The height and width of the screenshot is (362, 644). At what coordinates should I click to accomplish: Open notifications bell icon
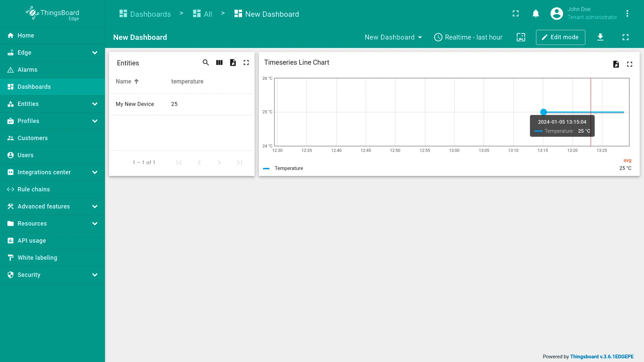[x=536, y=14]
